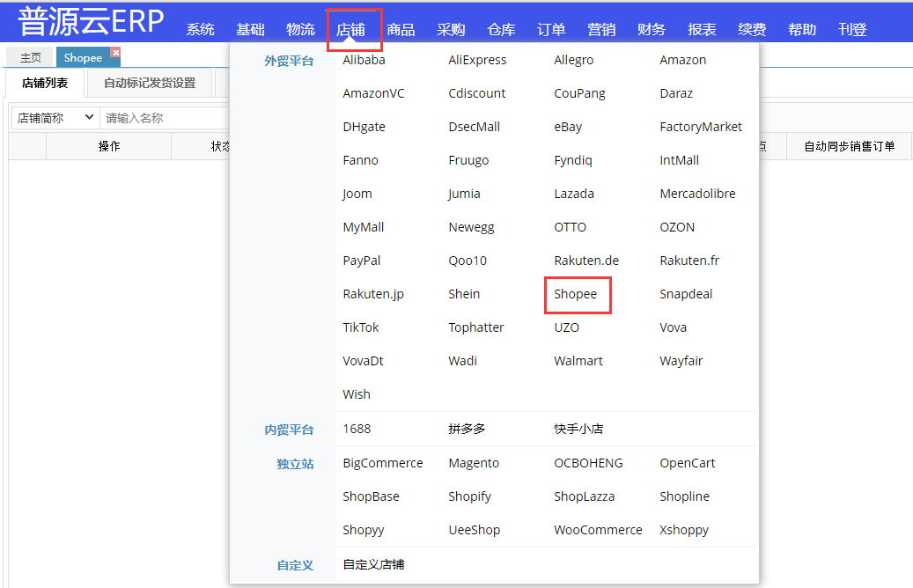The width and height of the screenshot is (913, 588).
Task: Choose Wayfair platform
Action: tap(681, 361)
